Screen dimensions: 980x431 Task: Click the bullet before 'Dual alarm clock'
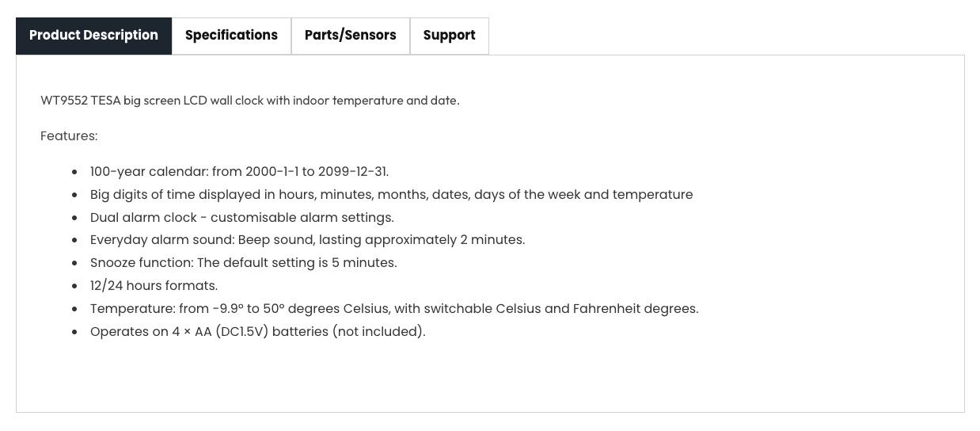point(75,218)
